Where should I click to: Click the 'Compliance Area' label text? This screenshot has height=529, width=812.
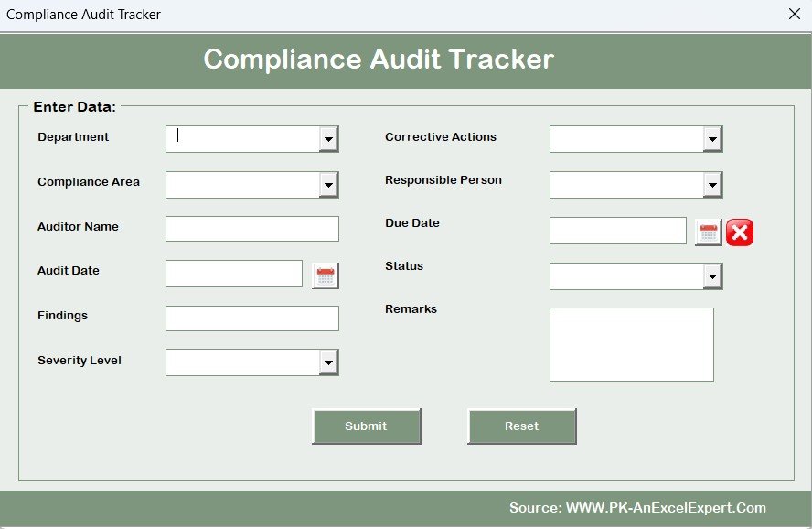point(89,182)
